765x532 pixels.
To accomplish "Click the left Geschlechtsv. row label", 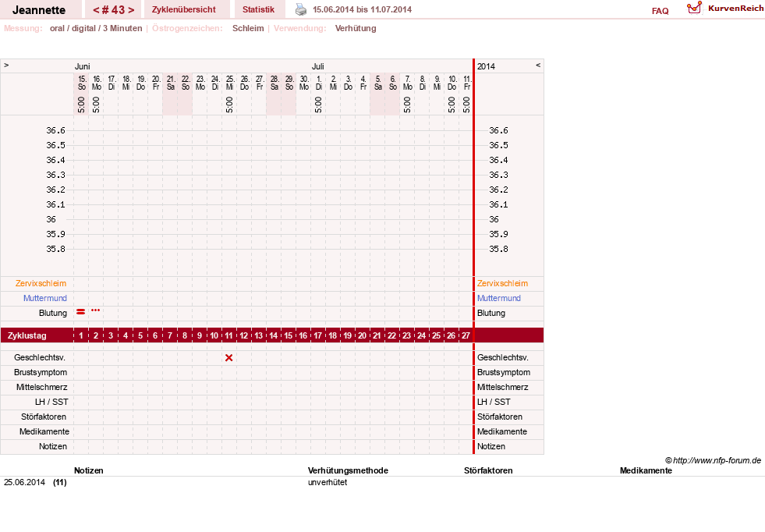I will (x=40, y=358).
